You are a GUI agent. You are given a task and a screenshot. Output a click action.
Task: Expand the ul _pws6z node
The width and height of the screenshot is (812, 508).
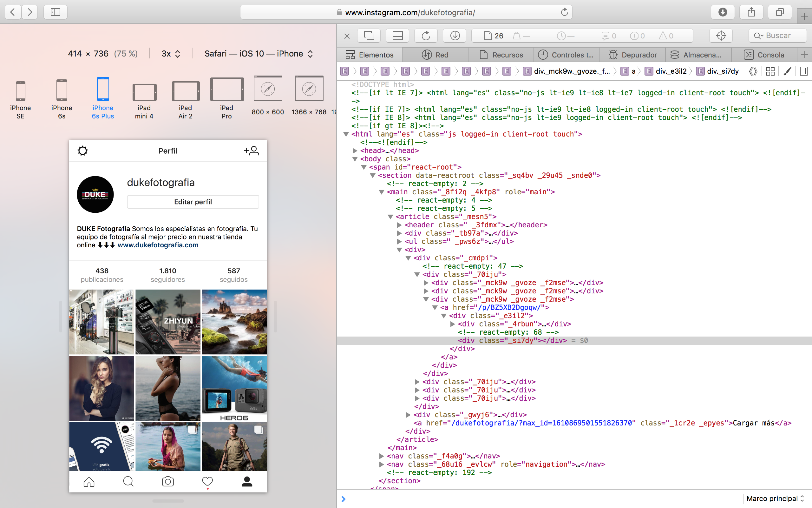tap(399, 242)
